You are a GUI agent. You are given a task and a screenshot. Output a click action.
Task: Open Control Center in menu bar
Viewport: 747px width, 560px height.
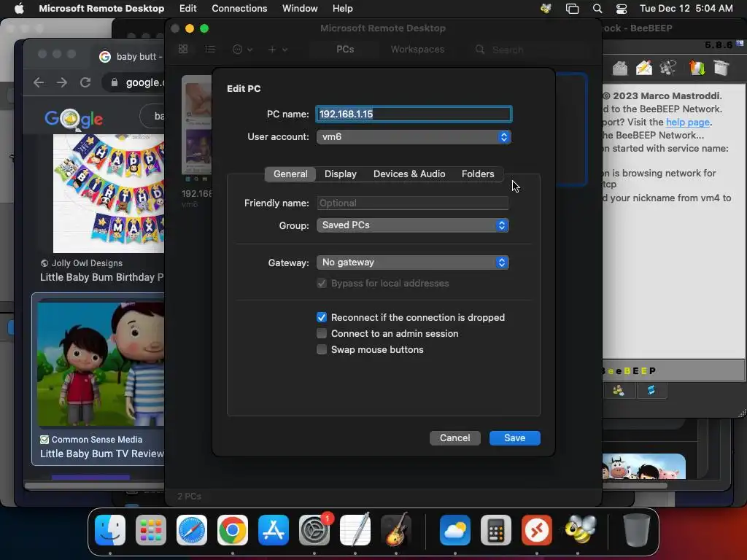[622, 9]
